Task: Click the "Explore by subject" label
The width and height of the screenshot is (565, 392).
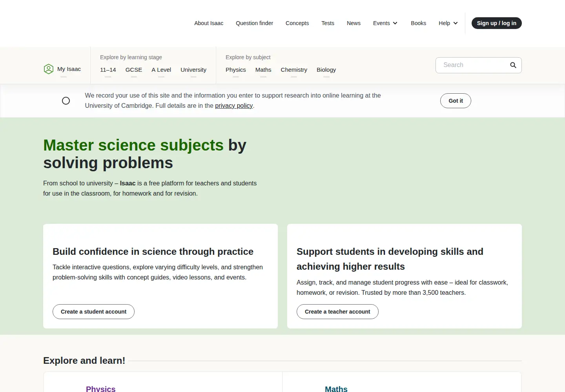Action: click(248, 57)
